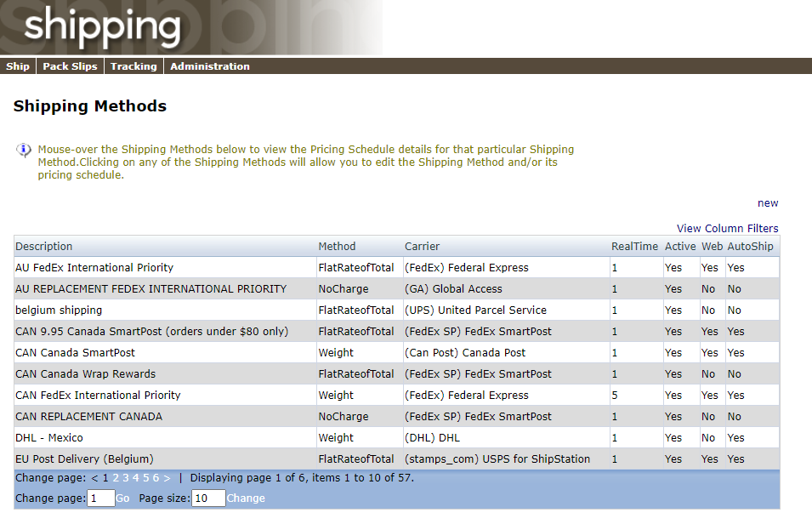The height and width of the screenshot is (524, 812).
Task: Open the belgium shipping method
Action: pos(59,310)
